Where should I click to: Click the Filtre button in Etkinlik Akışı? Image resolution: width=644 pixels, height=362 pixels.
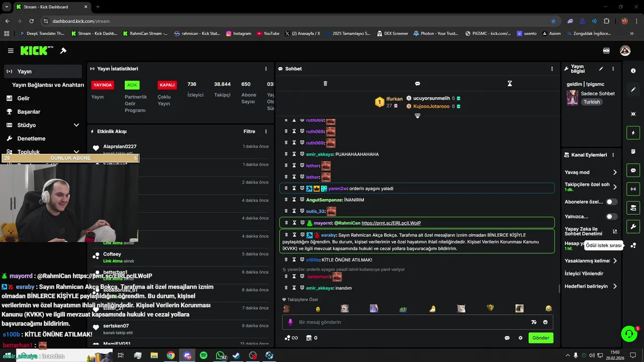[x=249, y=131]
